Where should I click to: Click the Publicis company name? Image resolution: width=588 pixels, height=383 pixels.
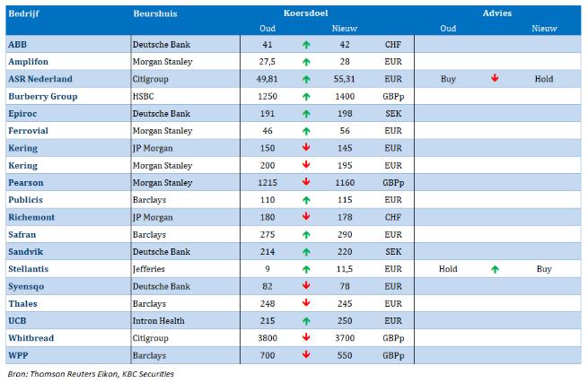[25, 200]
